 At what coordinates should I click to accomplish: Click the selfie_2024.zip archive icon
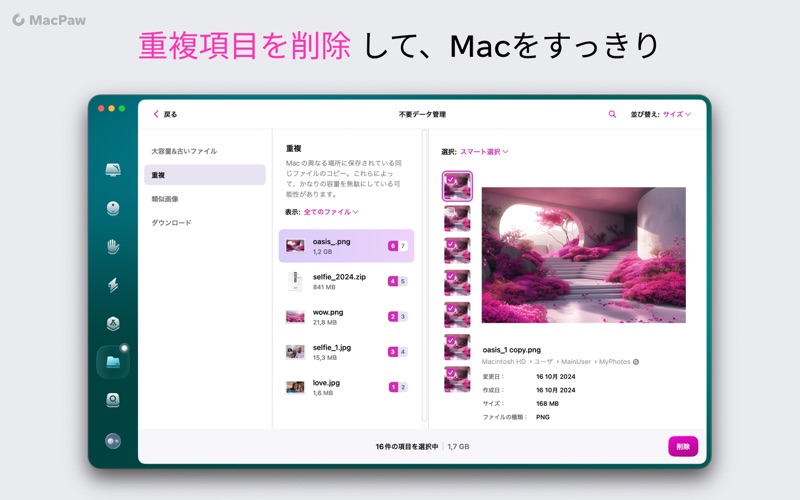click(295, 281)
